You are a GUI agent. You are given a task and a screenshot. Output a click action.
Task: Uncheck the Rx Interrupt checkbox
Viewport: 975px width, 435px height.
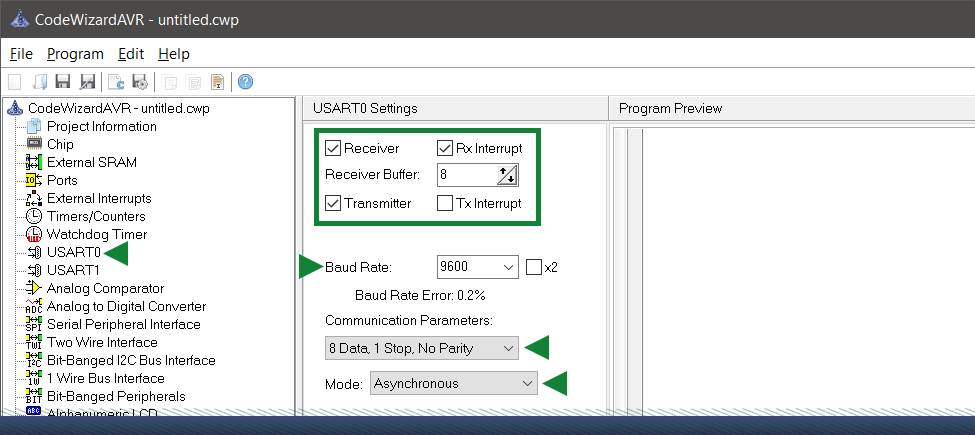click(445, 149)
